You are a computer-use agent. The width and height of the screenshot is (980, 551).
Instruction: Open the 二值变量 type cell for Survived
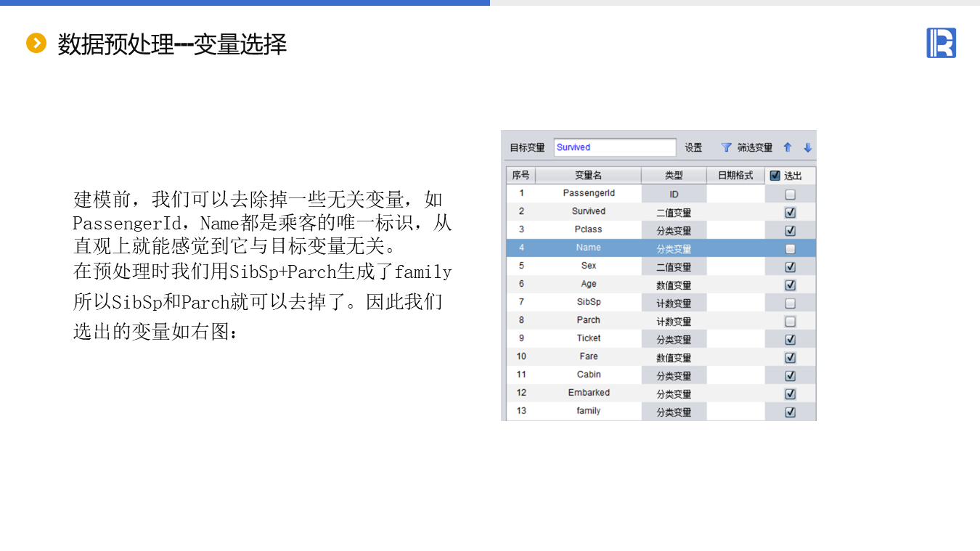(x=674, y=213)
